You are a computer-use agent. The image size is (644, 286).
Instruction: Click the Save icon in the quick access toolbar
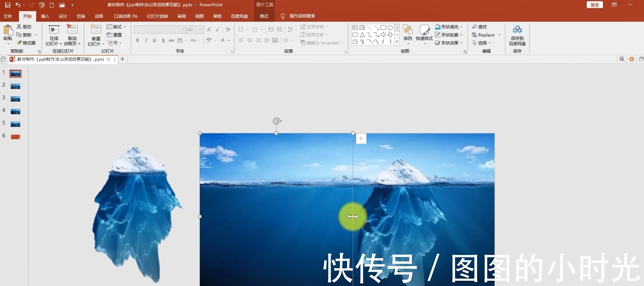click(8, 5)
